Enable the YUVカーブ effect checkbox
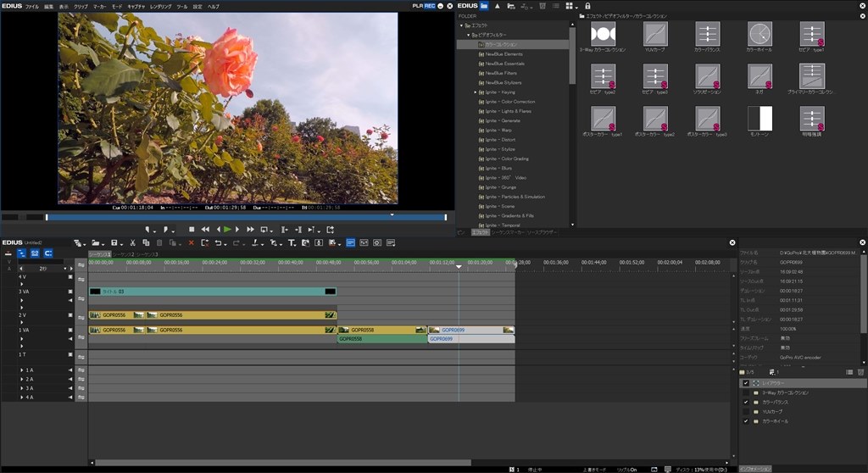 (746, 411)
